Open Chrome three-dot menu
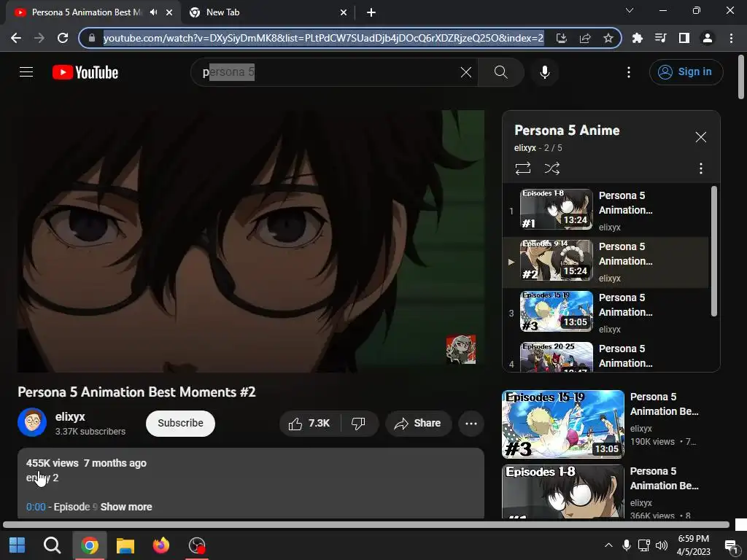747x560 pixels. 731,38
